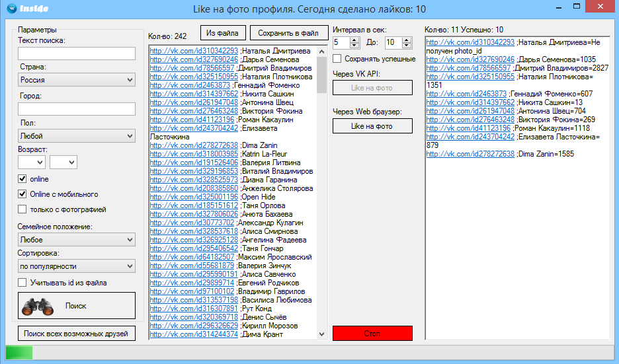This screenshot has height=364, width=619.
Task: Open link id55681879 Валерия Зинчук
Action: pyautogui.click(x=192, y=266)
